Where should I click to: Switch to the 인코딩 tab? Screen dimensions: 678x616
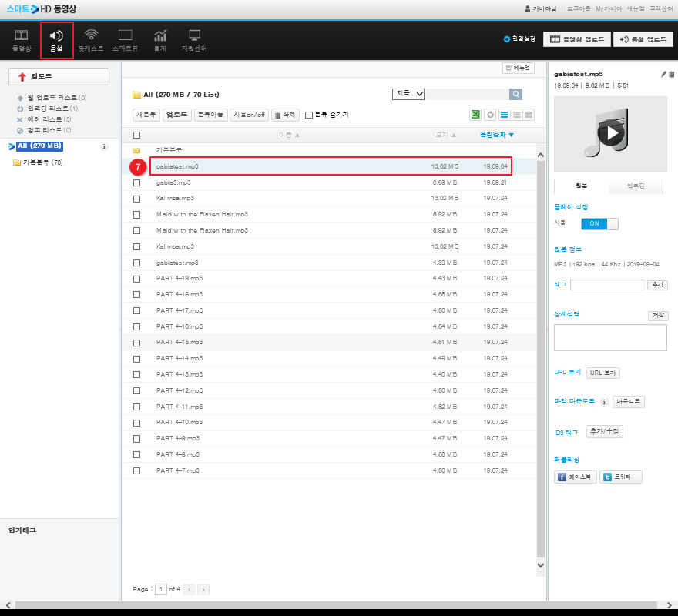635,186
